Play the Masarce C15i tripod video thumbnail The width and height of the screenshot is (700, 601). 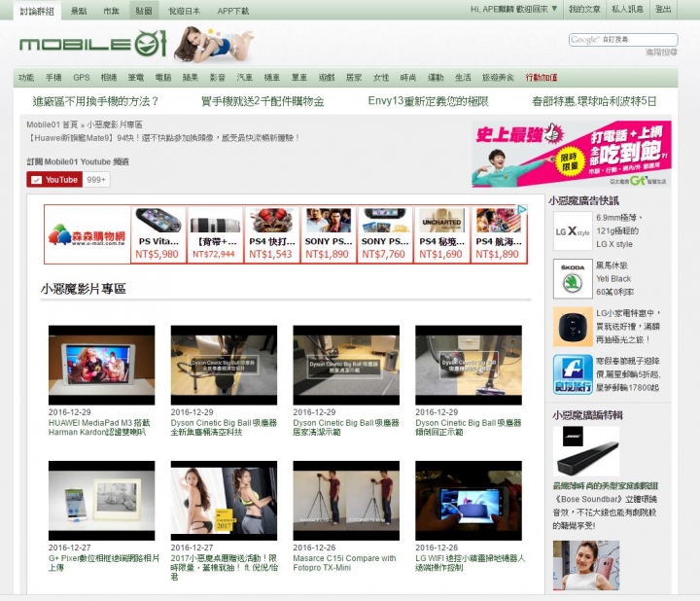346,501
